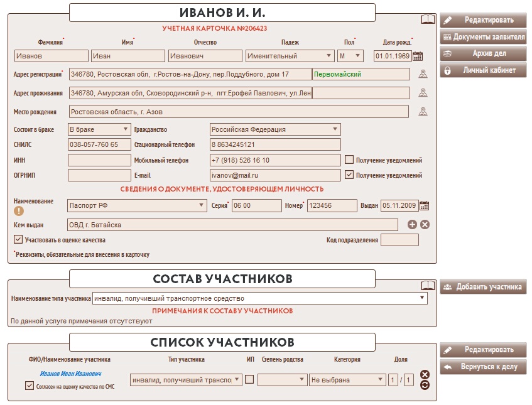Open the Состоит в браке dropdown
The height and width of the screenshot is (405, 532).
(x=98, y=129)
